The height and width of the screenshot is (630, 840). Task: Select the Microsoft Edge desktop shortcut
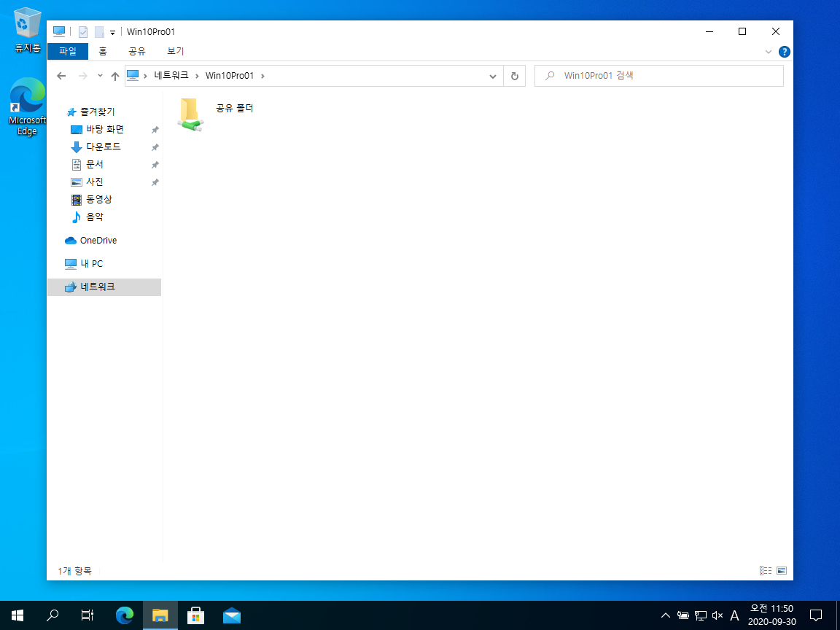point(27,106)
